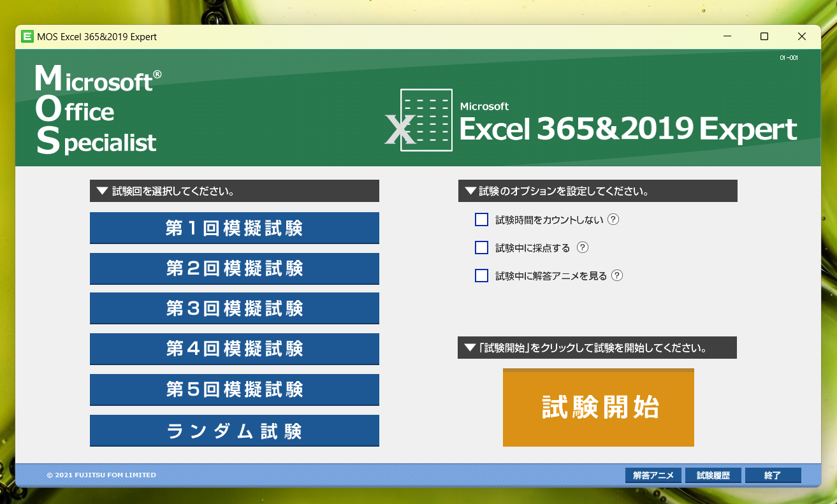Select 第2回模擬試験 practice exam
The width and height of the screenshot is (837, 504).
[x=234, y=268]
